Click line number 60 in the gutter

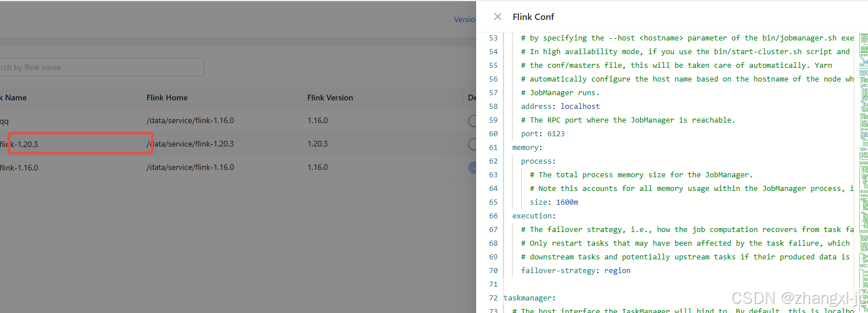click(x=493, y=133)
